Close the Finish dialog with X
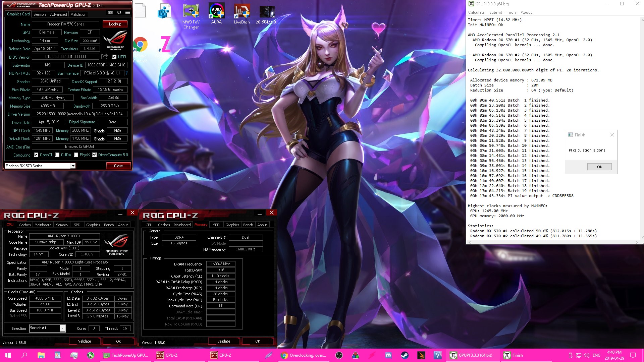The width and height of the screenshot is (644, 362). 612,135
